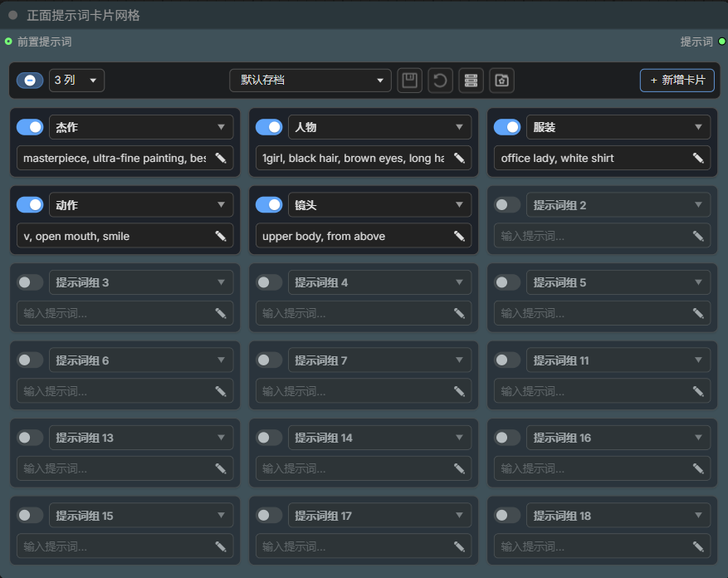Click the 新增卡片 add card button
The image size is (728, 578).
click(x=677, y=81)
